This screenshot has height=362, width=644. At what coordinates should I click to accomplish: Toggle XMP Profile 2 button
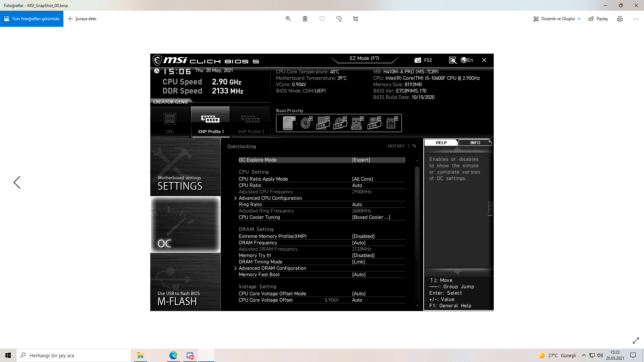pos(251,122)
